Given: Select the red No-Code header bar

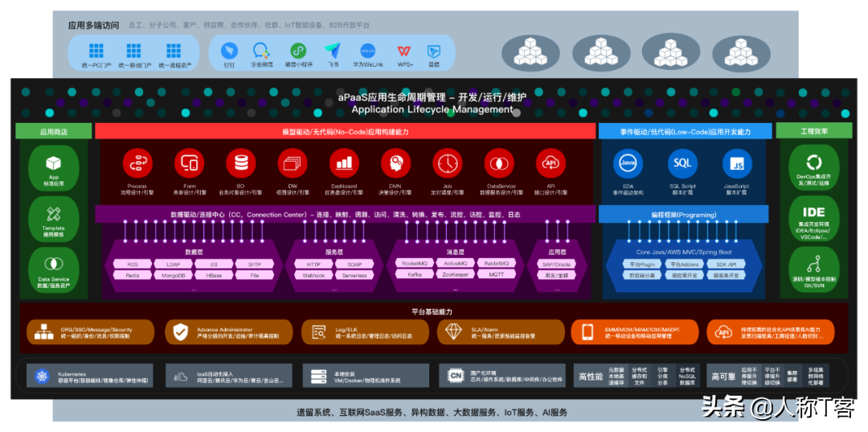Looking at the screenshot, I should point(345,131).
